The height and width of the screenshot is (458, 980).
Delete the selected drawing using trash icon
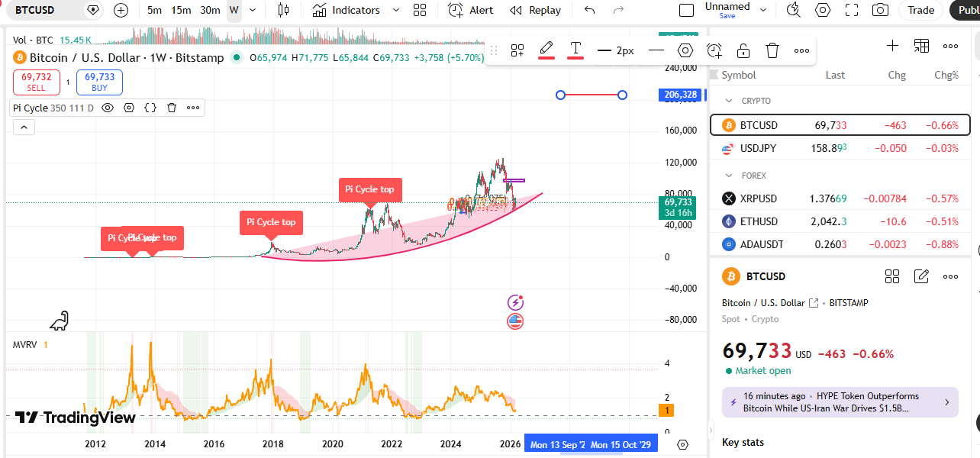point(772,50)
